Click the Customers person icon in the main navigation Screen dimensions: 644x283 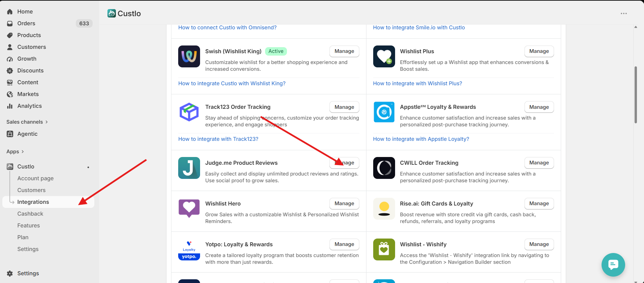10,47
